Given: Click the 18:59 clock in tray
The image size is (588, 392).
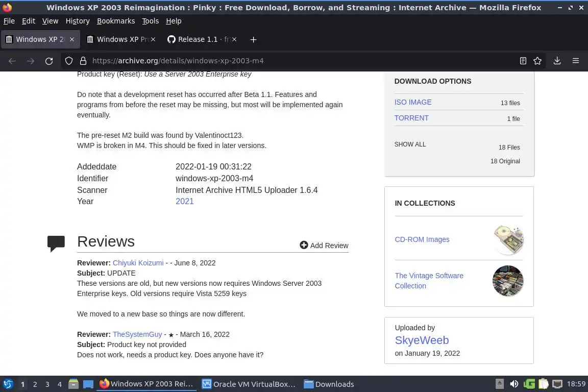Looking at the screenshot, I should tap(576, 384).
